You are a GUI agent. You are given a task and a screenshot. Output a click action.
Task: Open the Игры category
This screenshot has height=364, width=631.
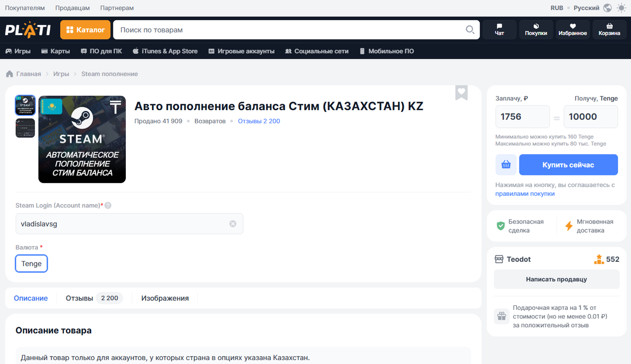18,51
